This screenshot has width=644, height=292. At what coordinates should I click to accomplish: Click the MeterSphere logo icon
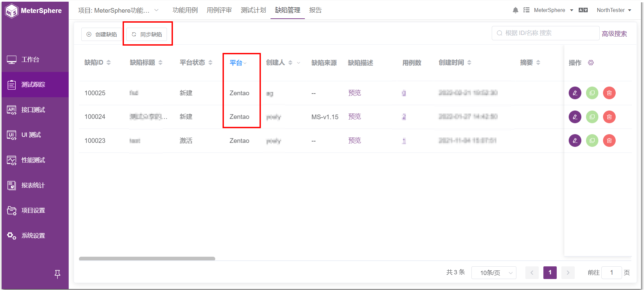[12, 11]
